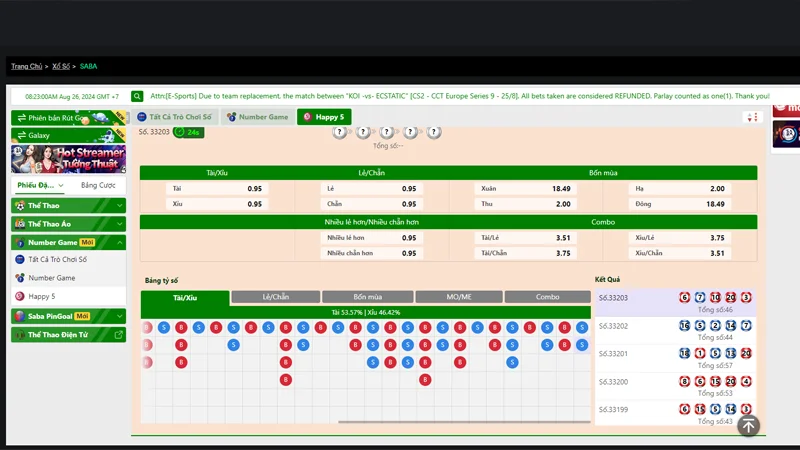This screenshot has width=800, height=450.
Task: Click the scroll-to-top arrow button
Action: [748, 425]
